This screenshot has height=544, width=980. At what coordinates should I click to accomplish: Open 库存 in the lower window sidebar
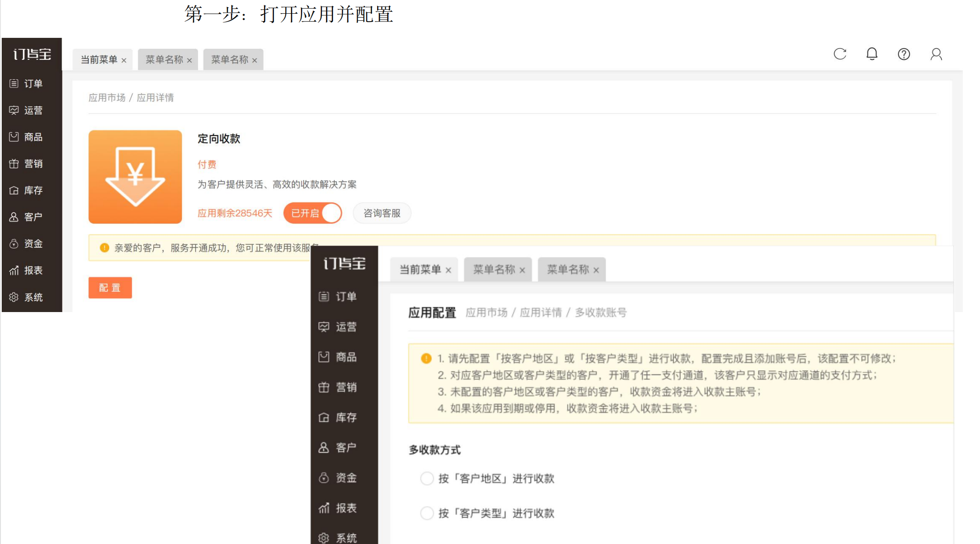(x=338, y=417)
